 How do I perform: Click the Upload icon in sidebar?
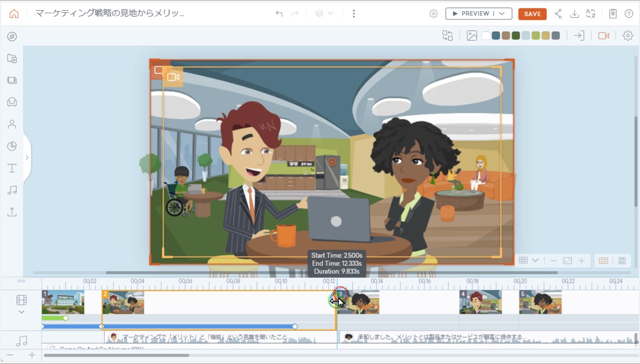(12, 212)
